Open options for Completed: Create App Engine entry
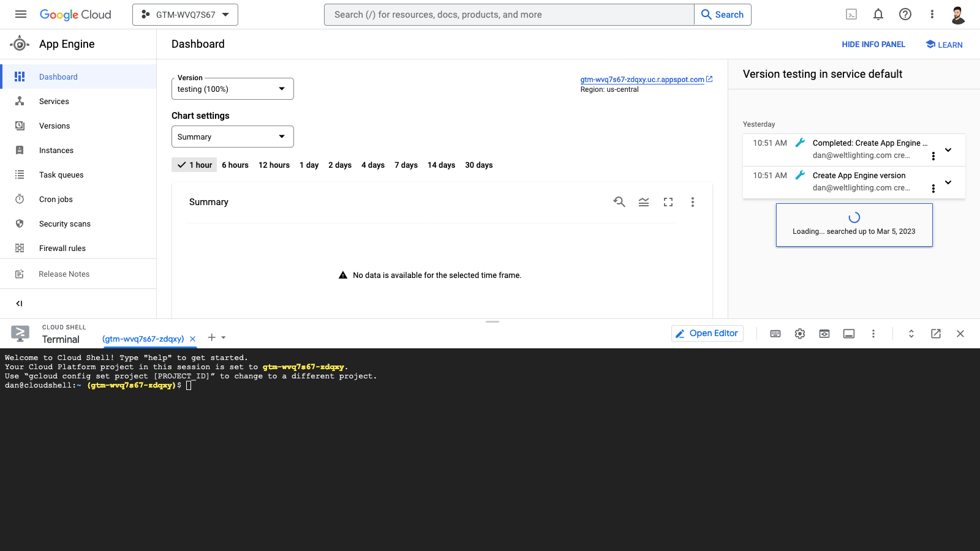 (933, 156)
